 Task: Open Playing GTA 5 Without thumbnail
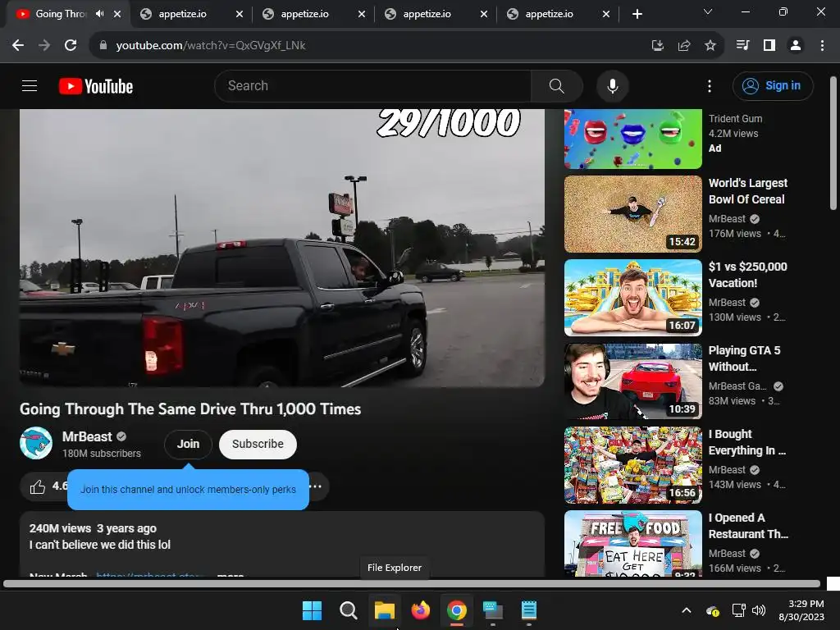pos(632,381)
